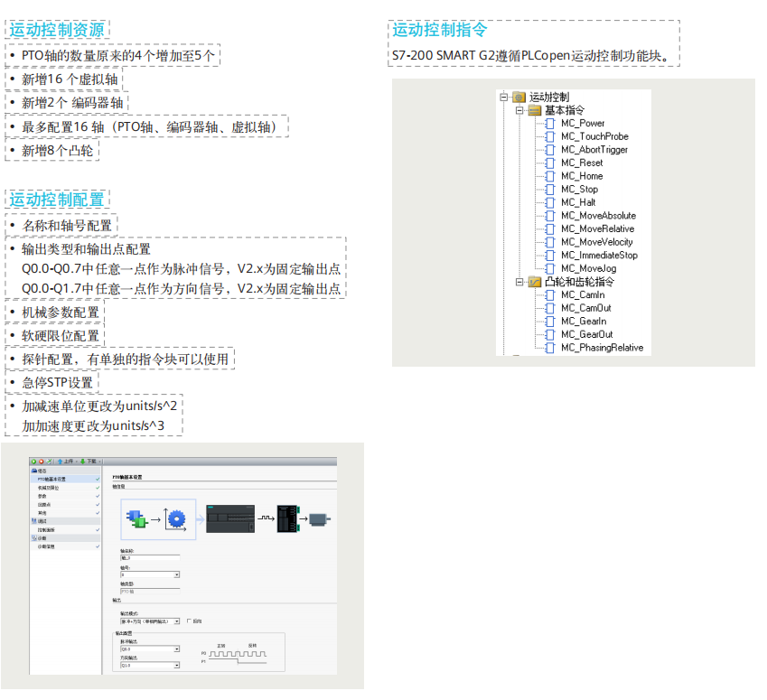Click the MC_Home instruction block icon

coord(550,176)
